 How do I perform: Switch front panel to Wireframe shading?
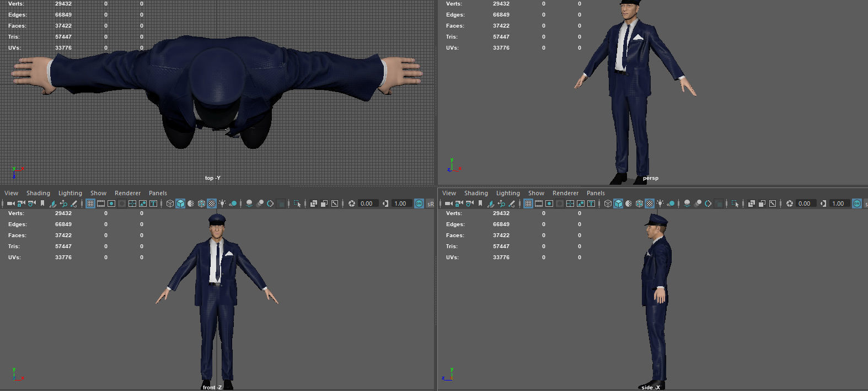(x=170, y=203)
